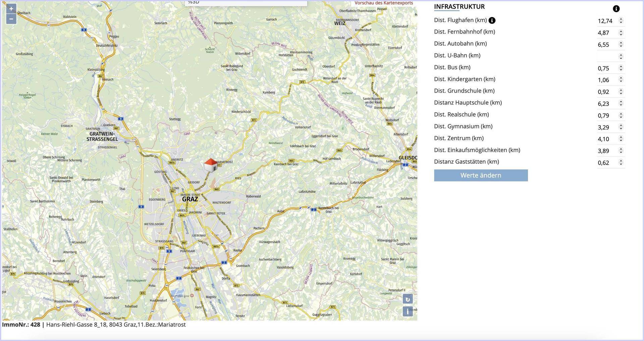Viewport: 644px width, 341px height.
Task: Edit the Distanz Gaststätten value field
Action: click(606, 163)
